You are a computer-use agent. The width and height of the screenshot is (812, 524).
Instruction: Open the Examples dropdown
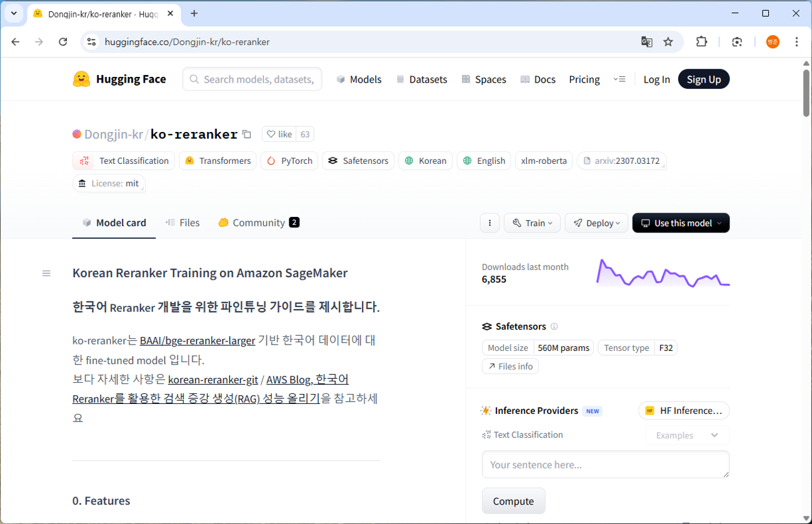(687, 435)
